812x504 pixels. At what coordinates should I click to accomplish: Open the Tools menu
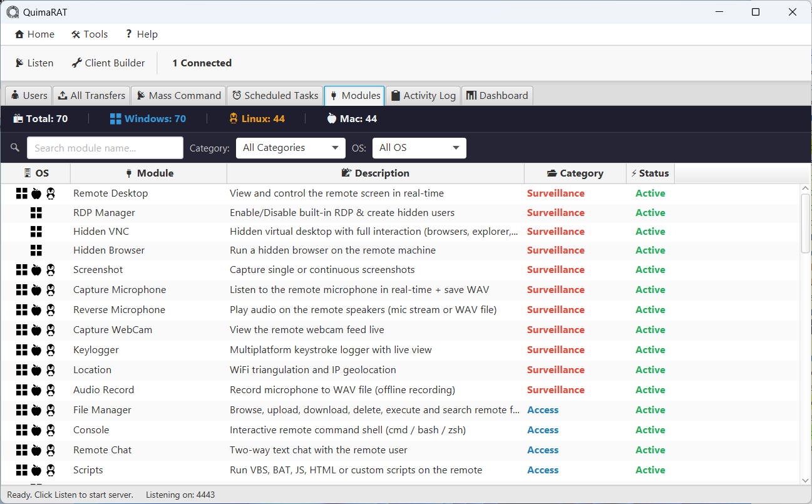tap(90, 34)
